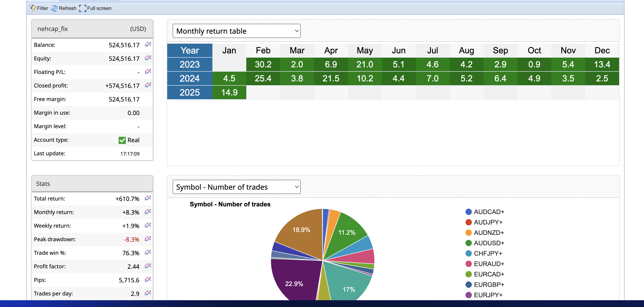Click the Year column header

[190, 50]
